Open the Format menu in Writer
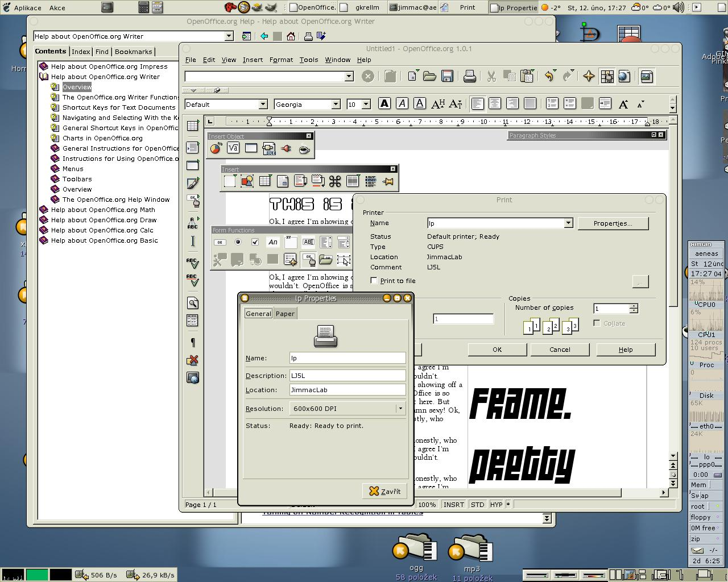This screenshot has height=582, width=728. (281, 60)
